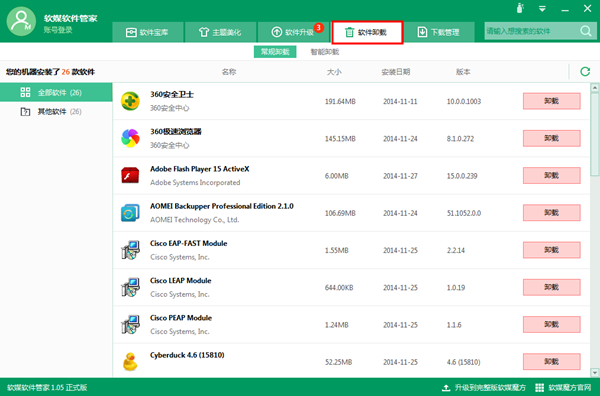Viewport: 600px width, 396px height.
Task: Click the user avatar icon
Action: [21, 21]
